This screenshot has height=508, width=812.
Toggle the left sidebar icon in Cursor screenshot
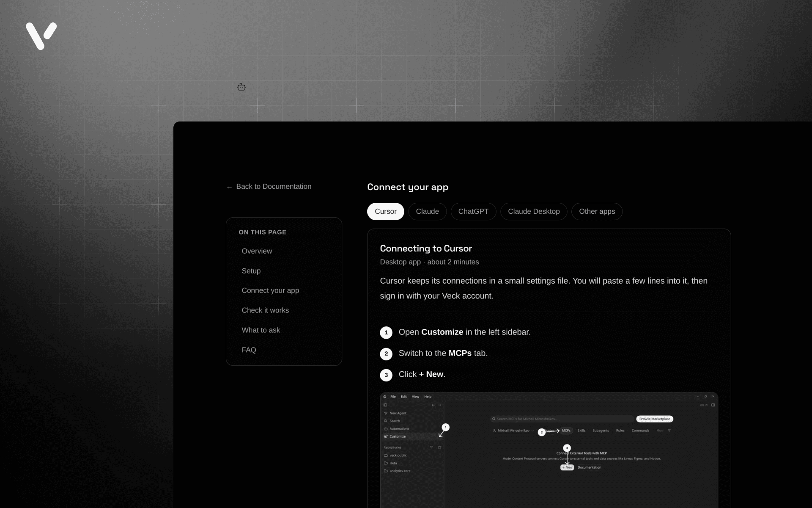pos(385,405)
